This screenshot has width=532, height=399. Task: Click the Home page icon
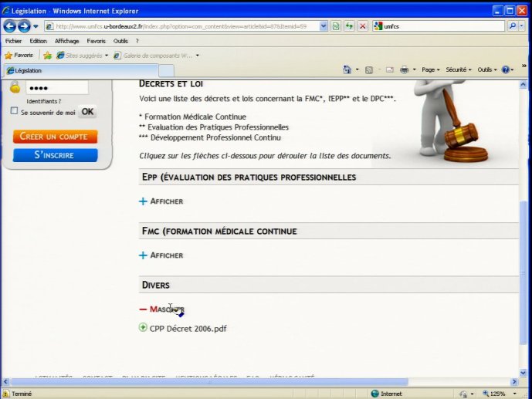[347, 69]
